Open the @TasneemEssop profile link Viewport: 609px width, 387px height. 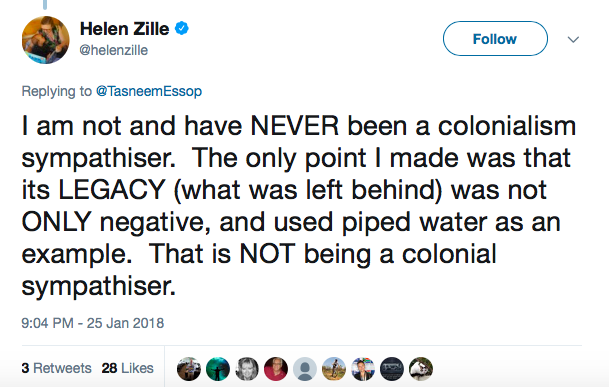pyautogui.click(x=149, y=91)
